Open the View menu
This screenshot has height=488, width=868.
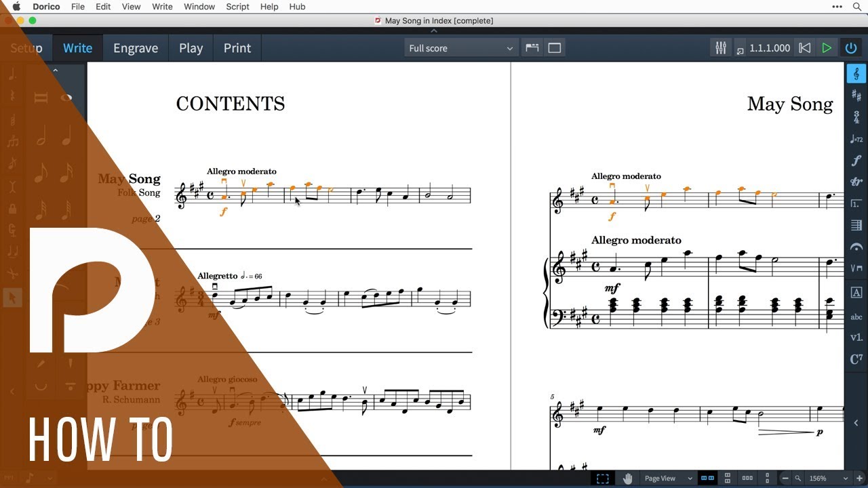131,7
